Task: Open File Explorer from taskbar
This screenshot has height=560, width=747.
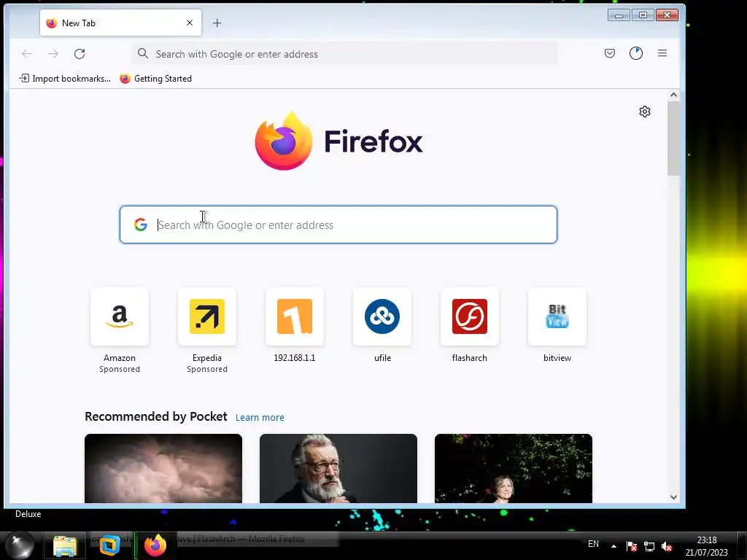Action: pos(65,545)
